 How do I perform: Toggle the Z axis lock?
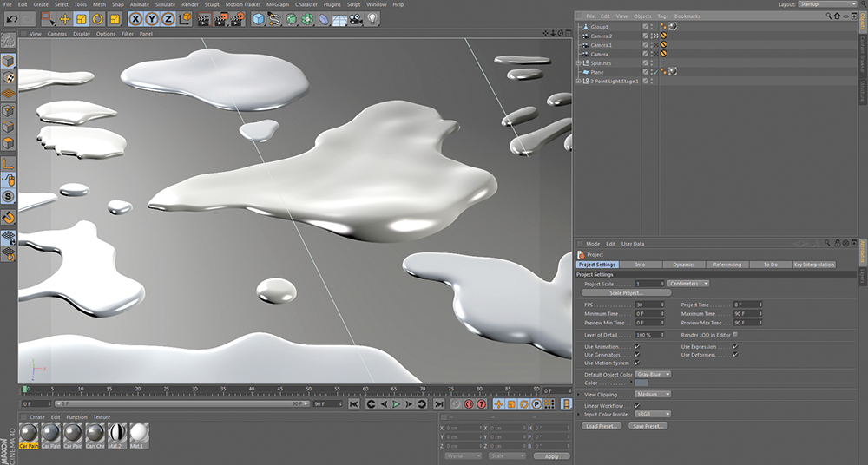pyautogui.click(x=168, y=19)
